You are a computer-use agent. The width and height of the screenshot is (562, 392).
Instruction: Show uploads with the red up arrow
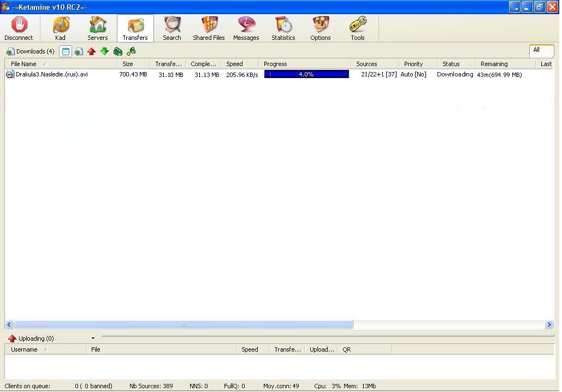91,51
